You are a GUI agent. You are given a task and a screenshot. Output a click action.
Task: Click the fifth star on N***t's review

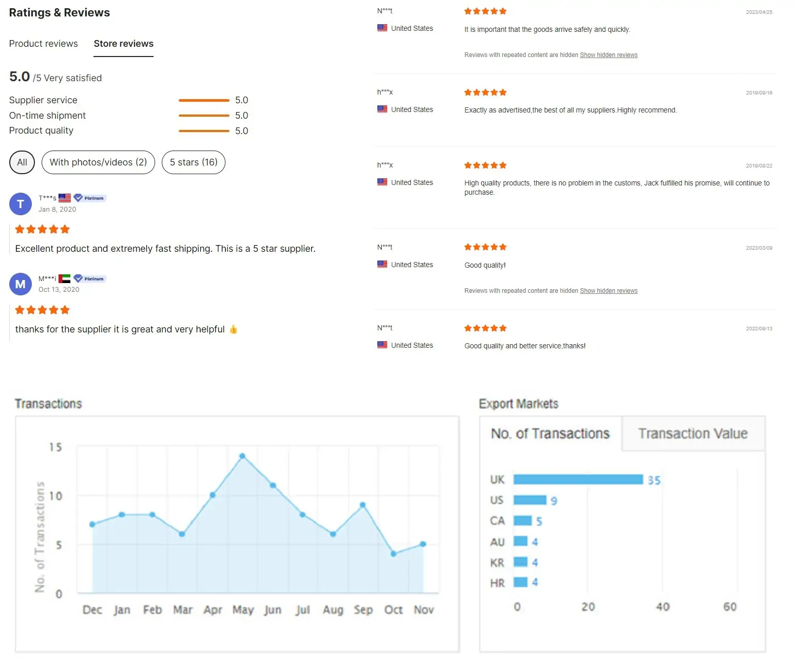tap(503, 11)
